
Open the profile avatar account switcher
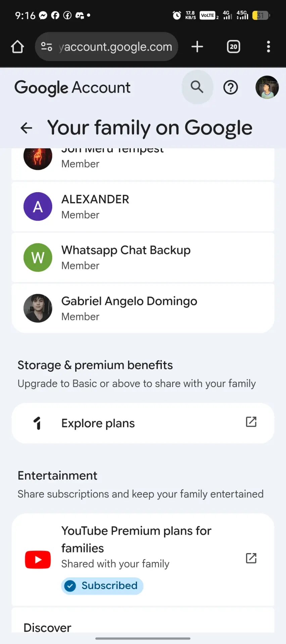coord(267,87)
